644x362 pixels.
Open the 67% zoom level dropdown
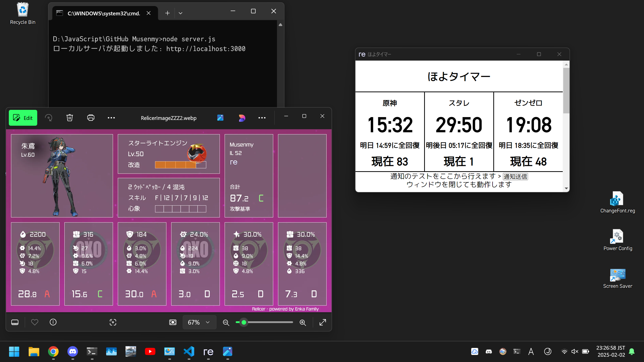199,322
